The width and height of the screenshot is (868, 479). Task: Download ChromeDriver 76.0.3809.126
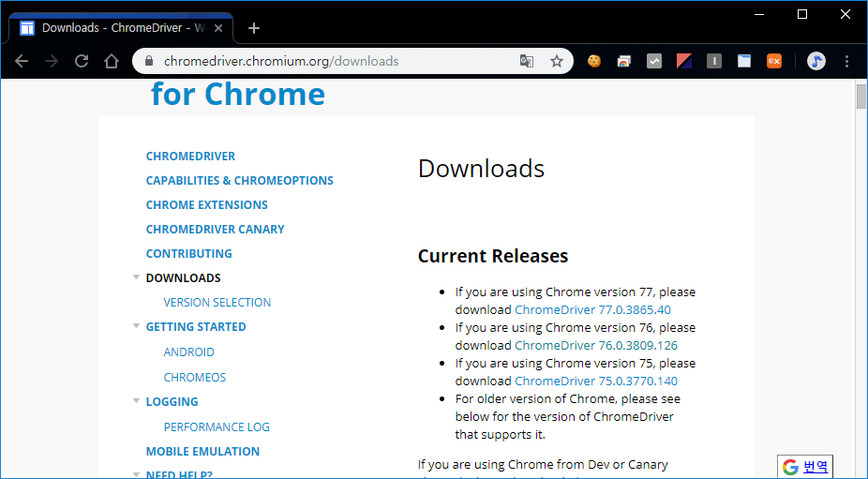(x=596, y=345)
